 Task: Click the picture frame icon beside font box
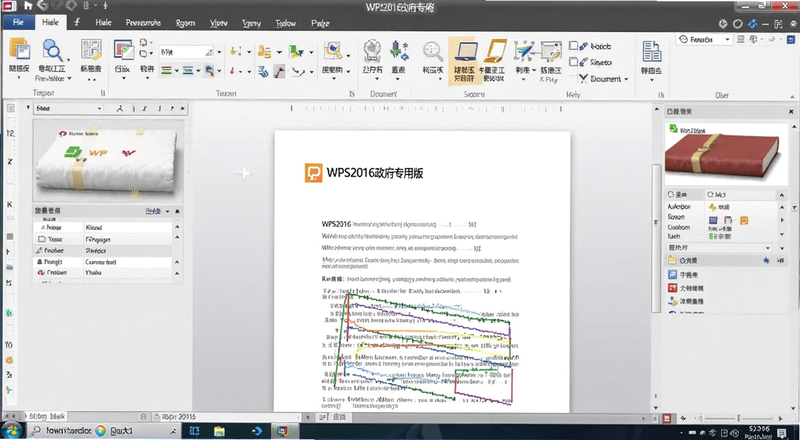pyautogui.click(x=124, y=50)
